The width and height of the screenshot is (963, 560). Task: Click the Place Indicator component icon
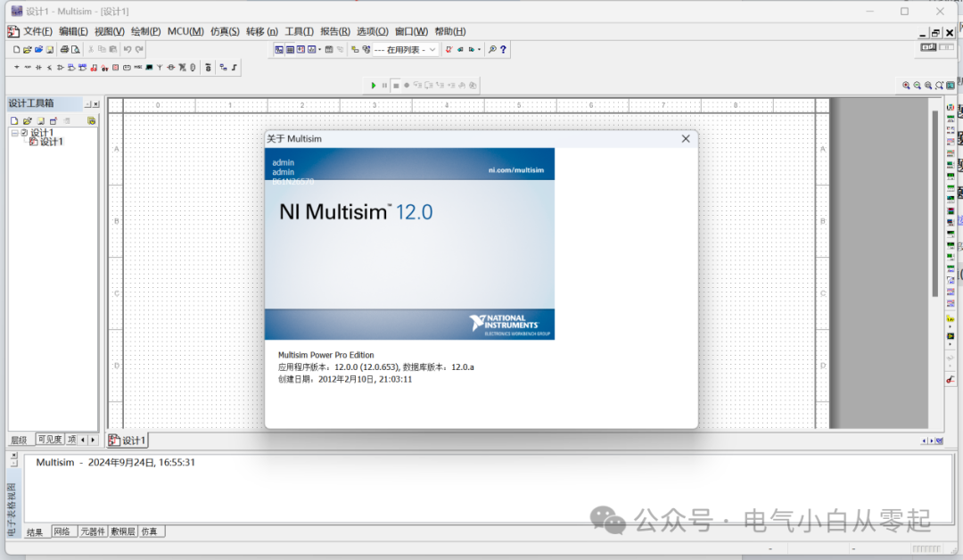point(115,68)
